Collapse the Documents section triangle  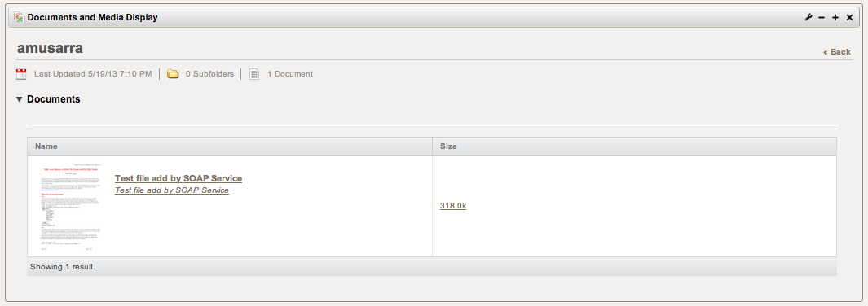[20, 99]
